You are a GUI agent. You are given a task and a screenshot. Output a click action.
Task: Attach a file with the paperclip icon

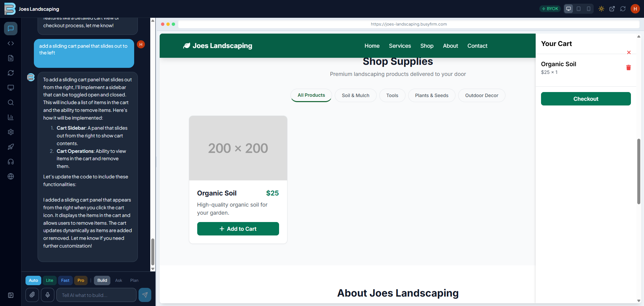click(x=32, y=295)
